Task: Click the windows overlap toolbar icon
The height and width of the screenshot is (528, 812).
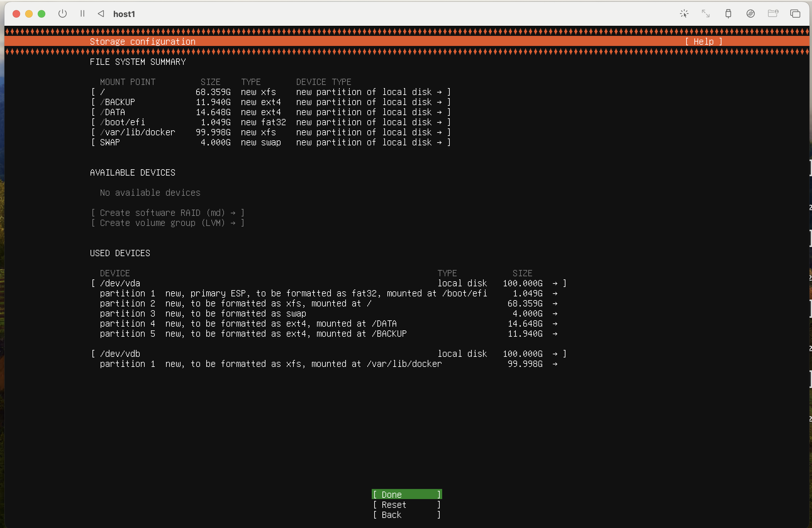Action: [x=795, y=14]
